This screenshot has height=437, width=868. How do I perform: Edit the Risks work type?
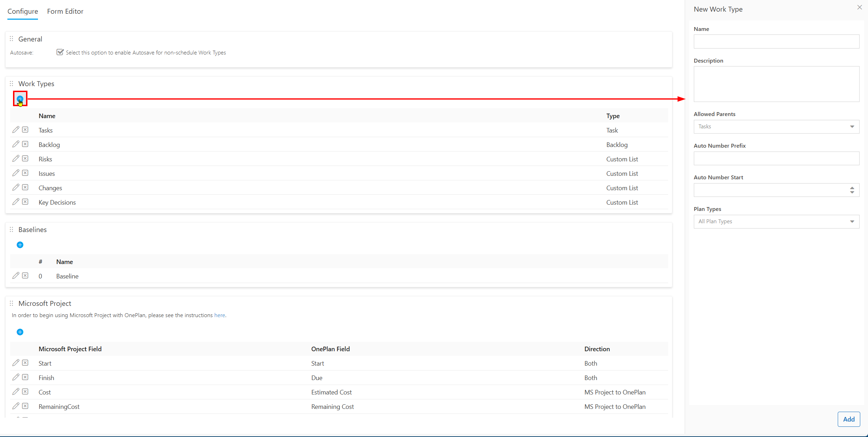15,159
